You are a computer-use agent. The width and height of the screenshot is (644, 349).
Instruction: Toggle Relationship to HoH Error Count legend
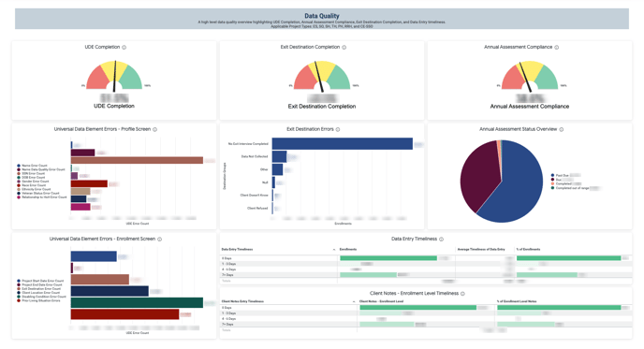(42, 197)
